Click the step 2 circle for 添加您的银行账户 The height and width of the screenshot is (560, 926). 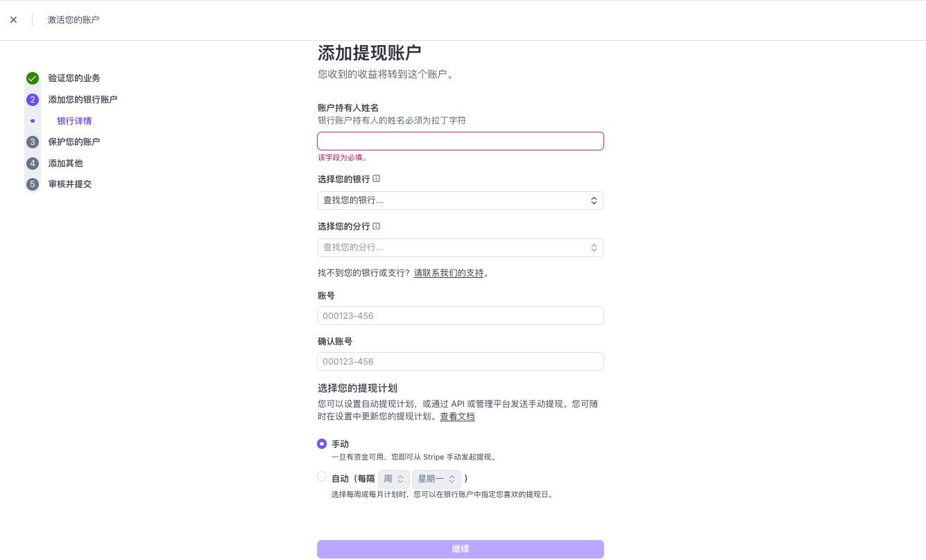33,99
